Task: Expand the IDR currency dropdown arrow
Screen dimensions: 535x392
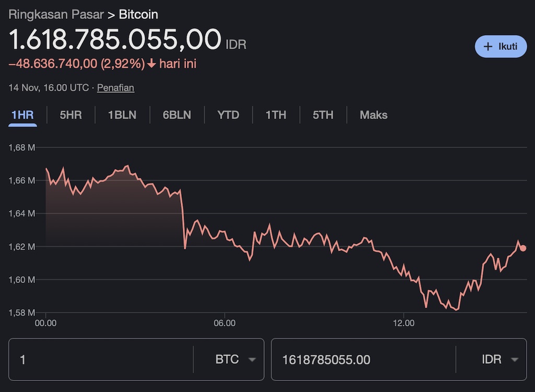Action: (x=515, y=360)
